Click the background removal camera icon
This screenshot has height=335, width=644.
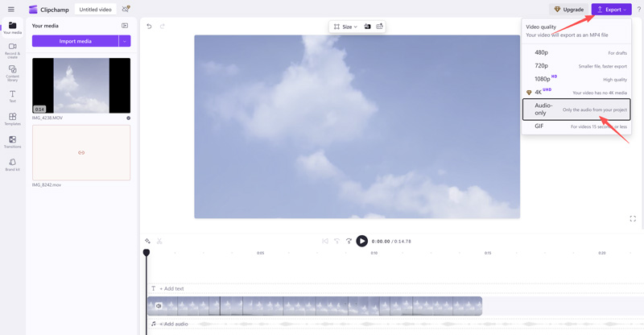(367, 27)
